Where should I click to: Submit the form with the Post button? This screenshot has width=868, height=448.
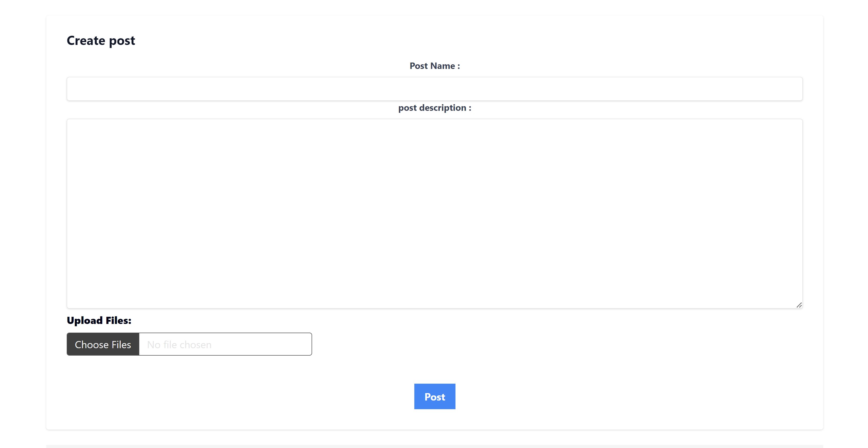click(x=434, y=396)
